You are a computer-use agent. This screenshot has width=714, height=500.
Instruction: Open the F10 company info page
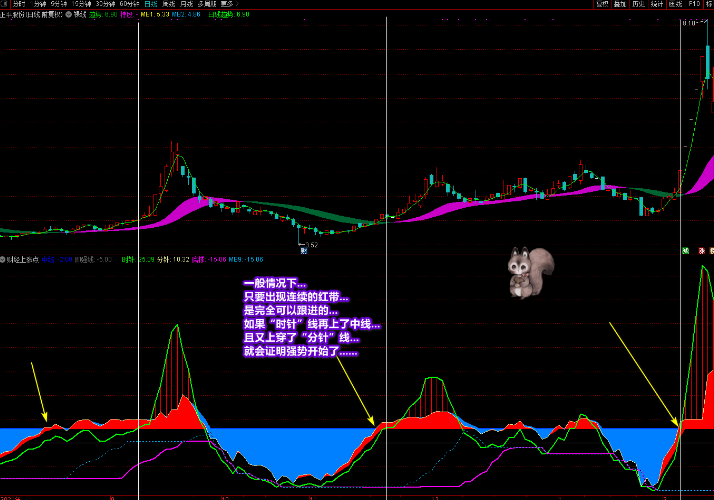(692, 4)
